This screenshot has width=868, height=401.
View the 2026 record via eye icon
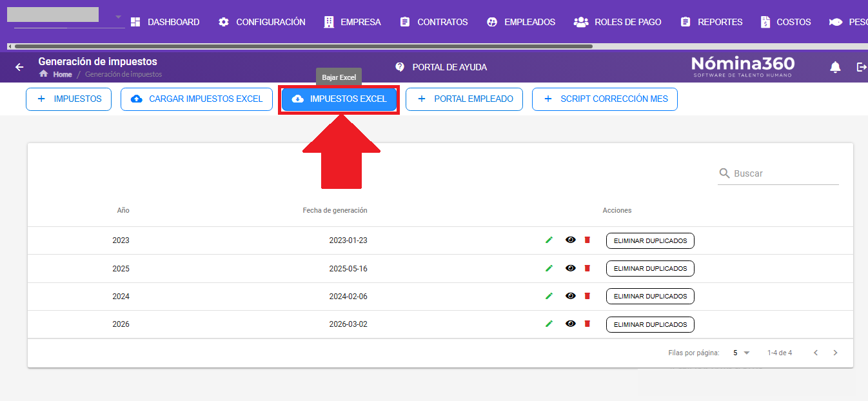pos(571,324)
